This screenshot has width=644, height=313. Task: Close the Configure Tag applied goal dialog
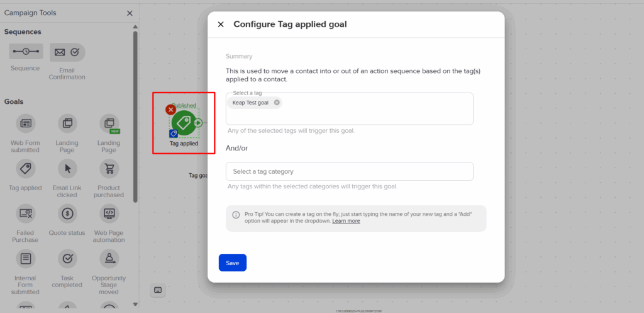221,25
